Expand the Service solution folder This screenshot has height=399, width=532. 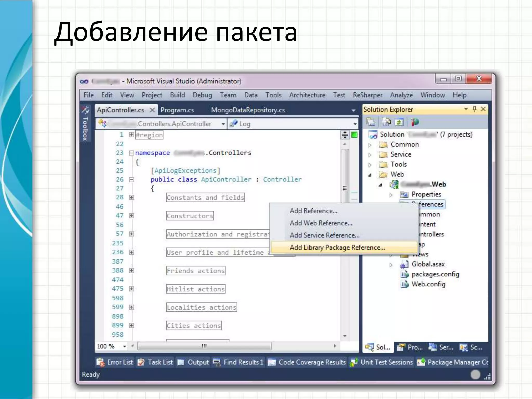pyautogui.click(x=370, y=155)
